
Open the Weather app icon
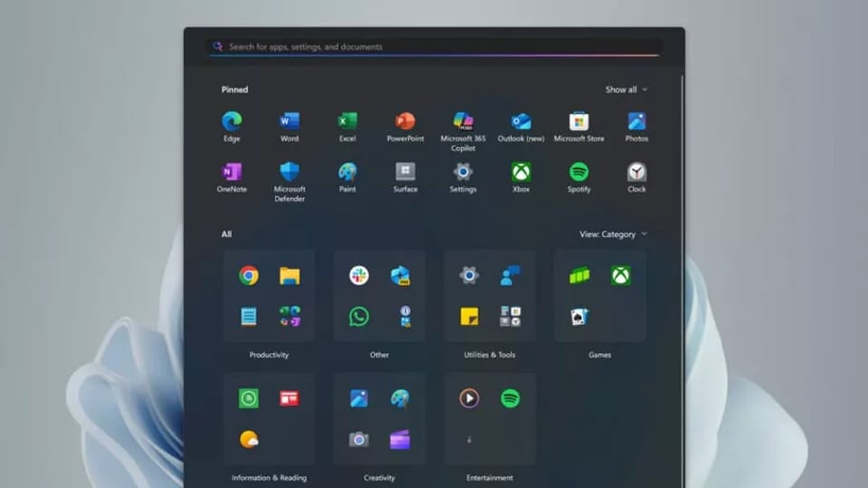click(x=249, y=439)
